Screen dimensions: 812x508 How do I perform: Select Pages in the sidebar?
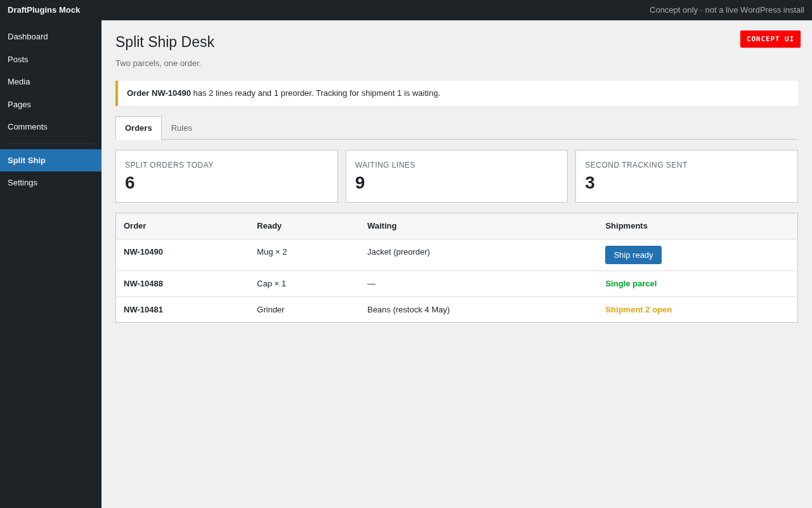(51, 105)
